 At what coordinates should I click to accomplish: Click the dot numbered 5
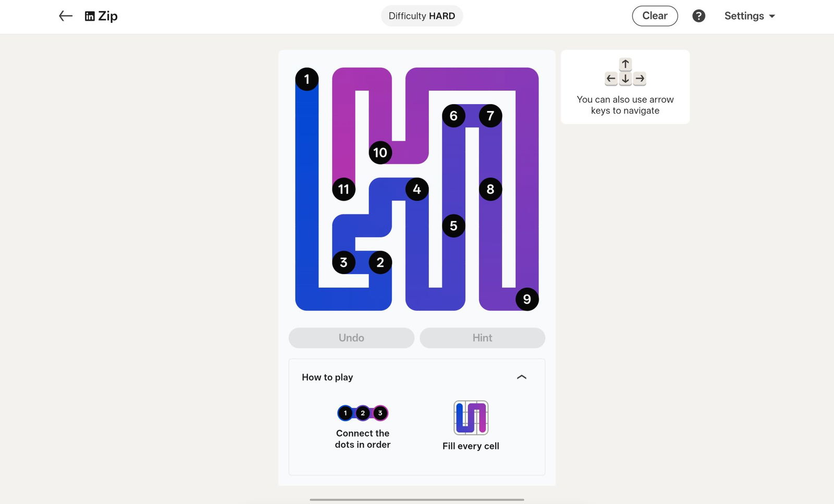[x=453, y=226]
